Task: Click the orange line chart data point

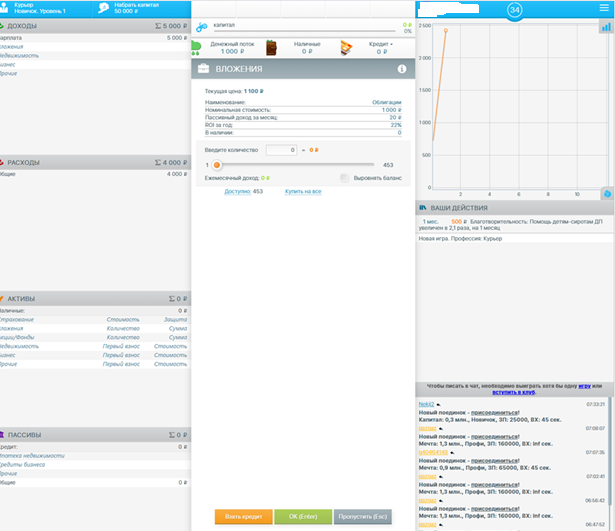Action: coord(446,31)
